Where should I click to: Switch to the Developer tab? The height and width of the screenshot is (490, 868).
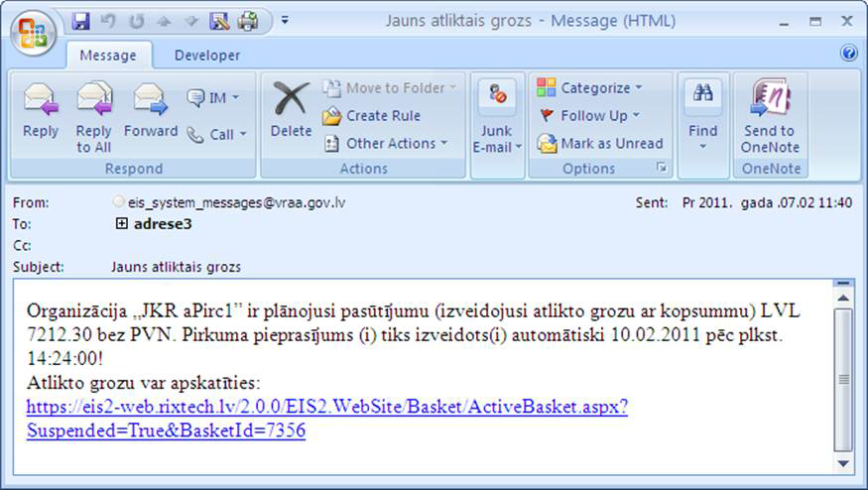click(x=207, y=56)
